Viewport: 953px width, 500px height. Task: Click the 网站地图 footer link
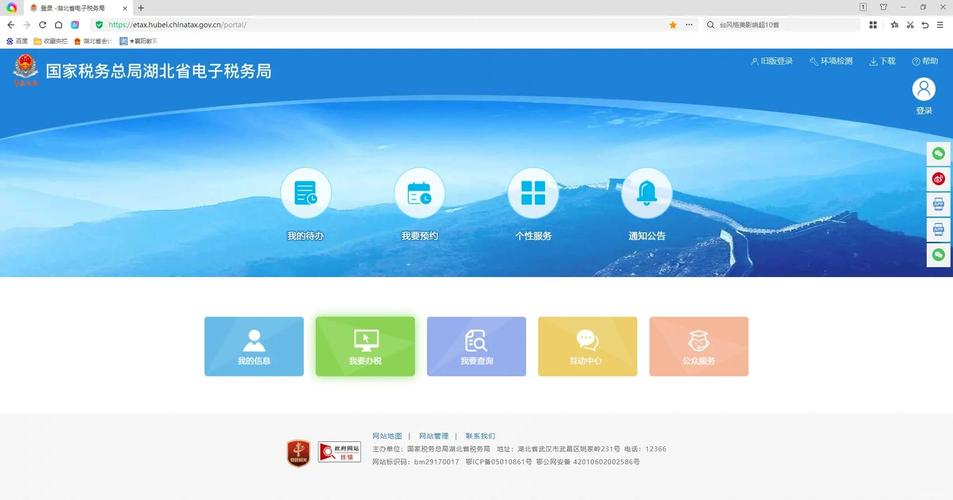[387, 436]
